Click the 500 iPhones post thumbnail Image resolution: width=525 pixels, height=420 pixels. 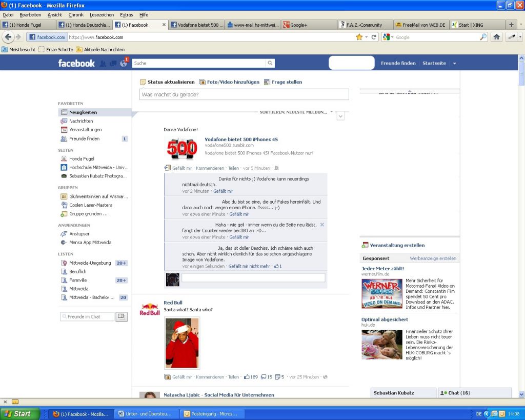click(x=182, y=148)
